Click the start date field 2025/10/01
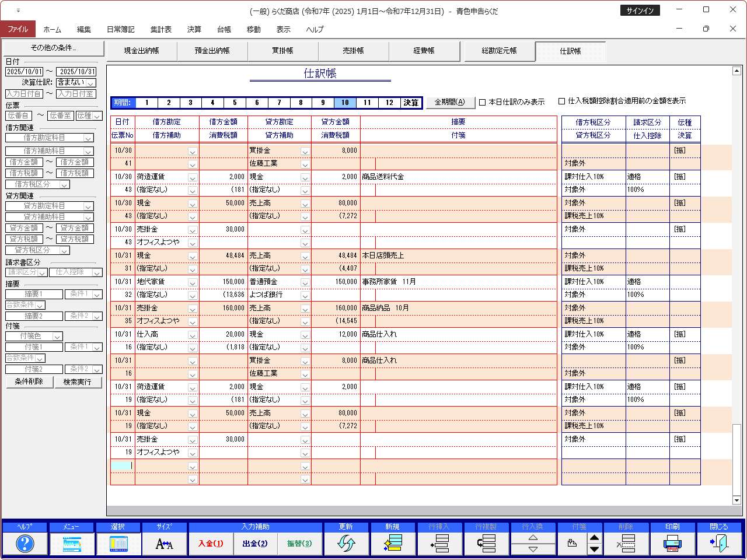Viewport: 747px width, 560px height. pyautogui.click(x=25, y=72)
